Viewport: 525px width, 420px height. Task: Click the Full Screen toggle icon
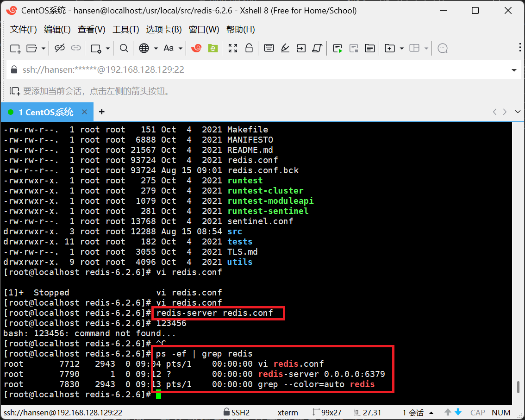pyautogui.click(x=233, y=48)
